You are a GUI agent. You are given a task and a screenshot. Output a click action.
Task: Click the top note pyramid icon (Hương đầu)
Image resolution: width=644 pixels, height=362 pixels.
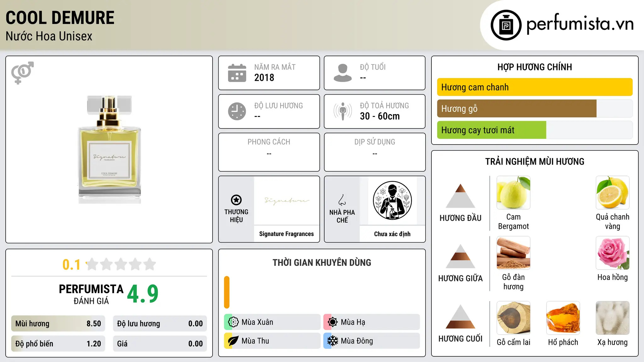pos(460,196)
